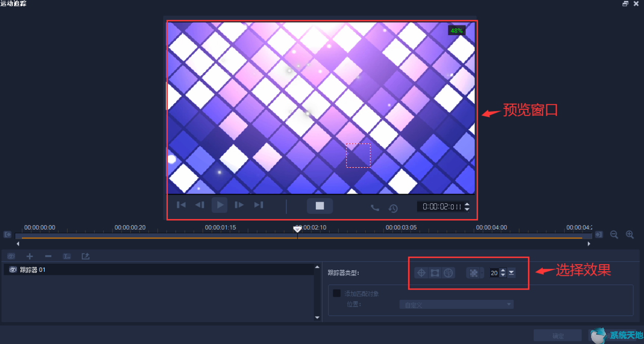Toggle visibility eye of 跟踪器 01
This screenshot has height=344, width=644.
coord(13,270)
